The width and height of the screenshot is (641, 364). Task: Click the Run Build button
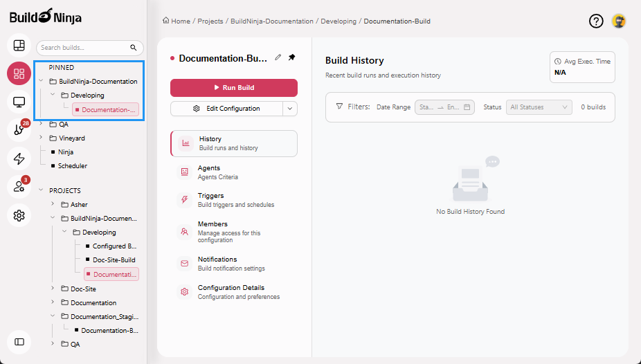[234, 88]
